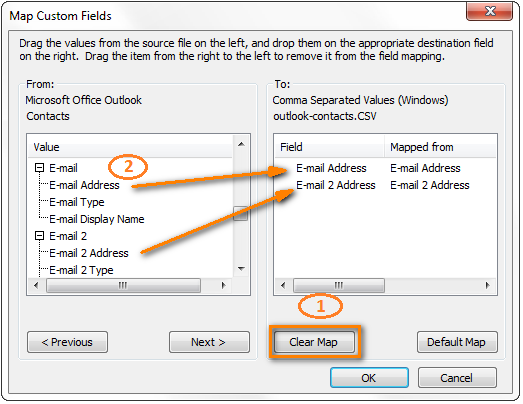Click the Value list scroll left arrow
Image resolution: width=523 pixels, height=404 pixels.
(x=36, y=286)
